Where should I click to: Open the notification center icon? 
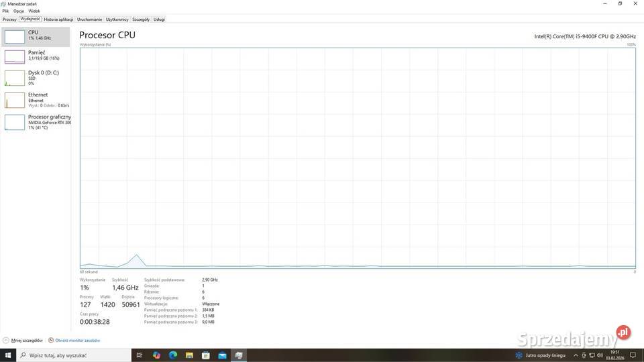[633, 355]
